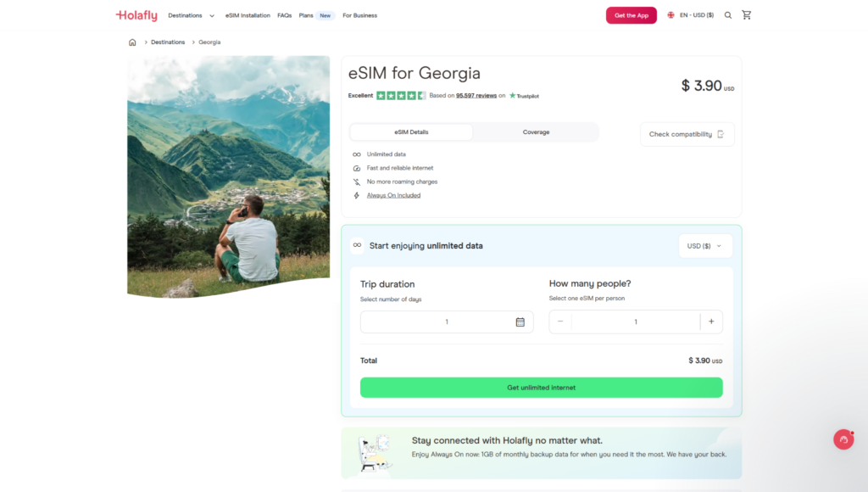Click the Check compatibility phone icon
Image resolution: width=868 pixels, height=492 pixels.
tap(721, 134)
